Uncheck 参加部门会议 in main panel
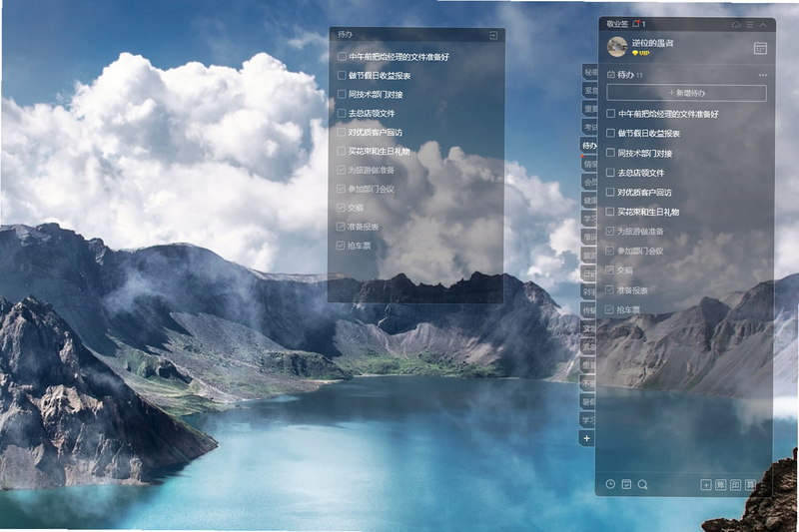 tap(609, 251)
